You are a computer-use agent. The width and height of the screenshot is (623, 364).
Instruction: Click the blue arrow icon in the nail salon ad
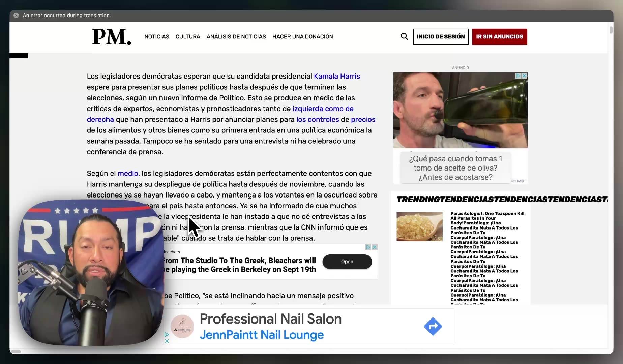coord(433,326)
